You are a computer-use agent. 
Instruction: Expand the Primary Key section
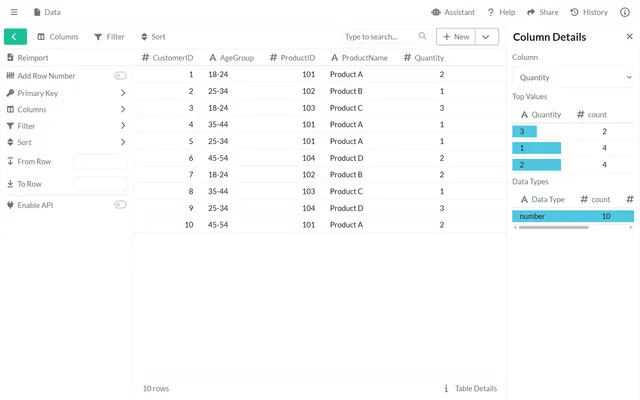pos(122,93)
